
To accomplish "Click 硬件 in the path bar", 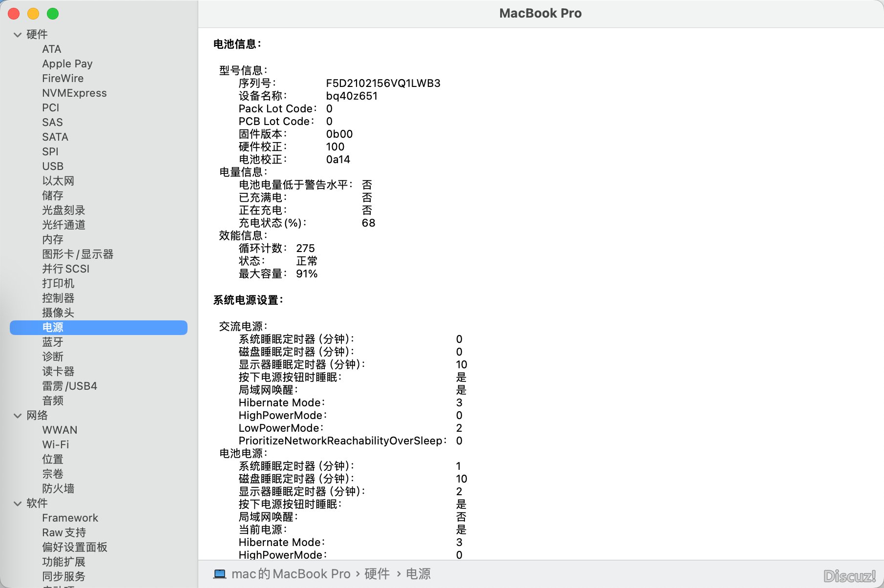I will (377, 574).
